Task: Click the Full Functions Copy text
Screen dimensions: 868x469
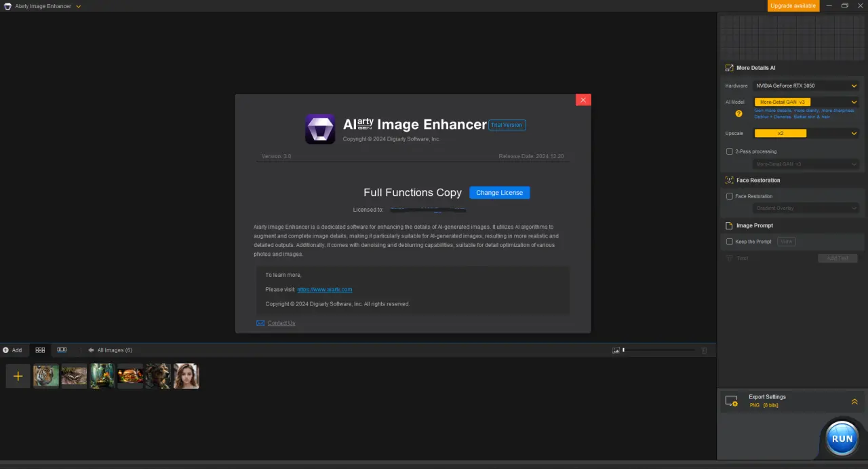Action: [412, 193]
